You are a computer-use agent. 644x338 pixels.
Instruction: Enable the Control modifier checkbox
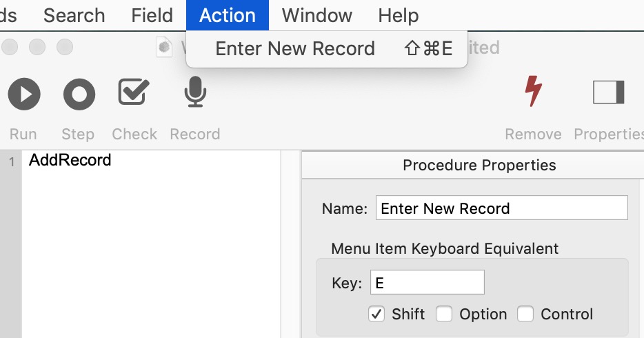pyautogui.click(x=525, y=314)
